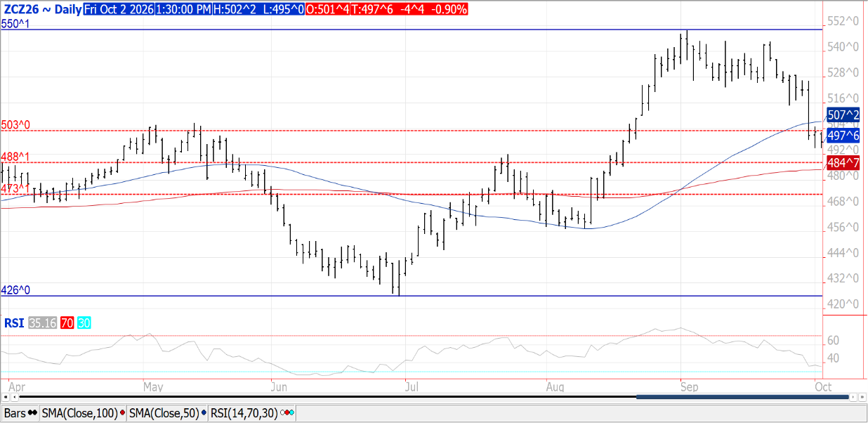Viewport: 868px width, 423px height.
Task: Click the 516^0 price axis label
Action: [x=844, y=98]
